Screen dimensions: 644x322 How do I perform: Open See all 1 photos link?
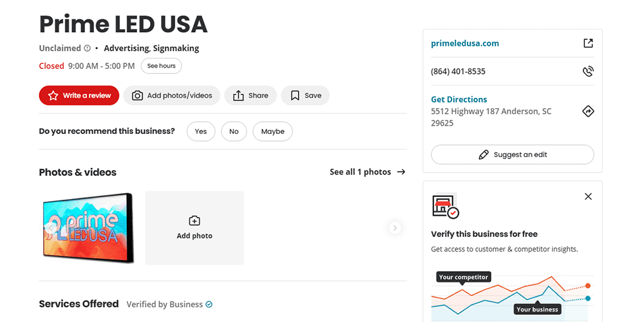tap(368, 172)
